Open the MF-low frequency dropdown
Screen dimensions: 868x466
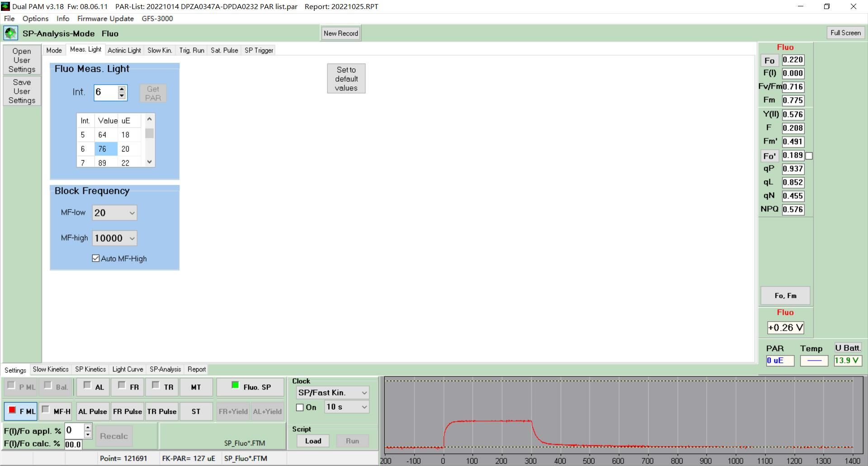pos(114,213)
